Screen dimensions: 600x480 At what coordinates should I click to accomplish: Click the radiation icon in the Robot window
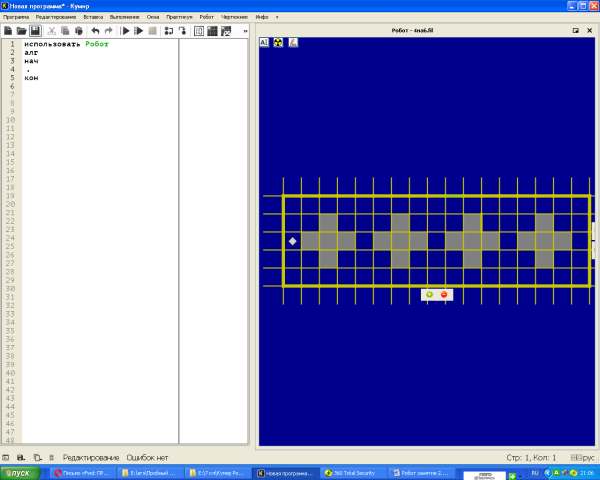pyautogui.click(x=279, y=43)
